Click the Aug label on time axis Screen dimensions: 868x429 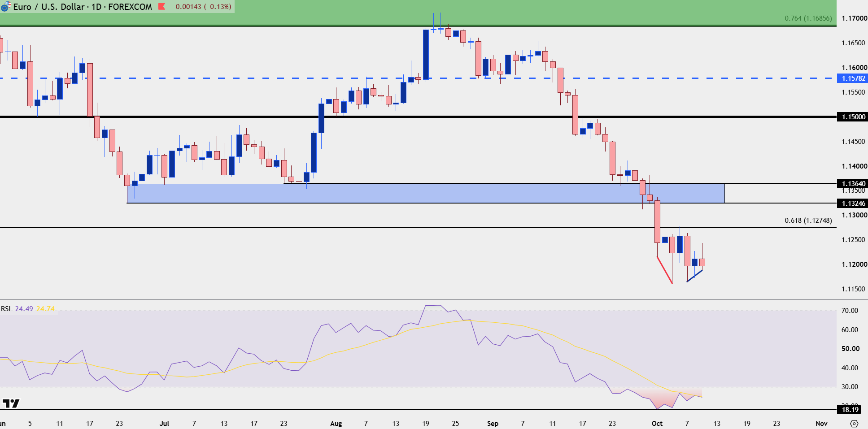tap(336, 423)
